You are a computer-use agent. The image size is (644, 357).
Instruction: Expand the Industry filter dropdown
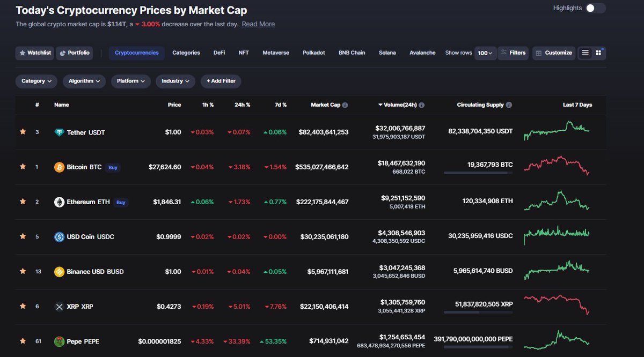pos(175,81)
